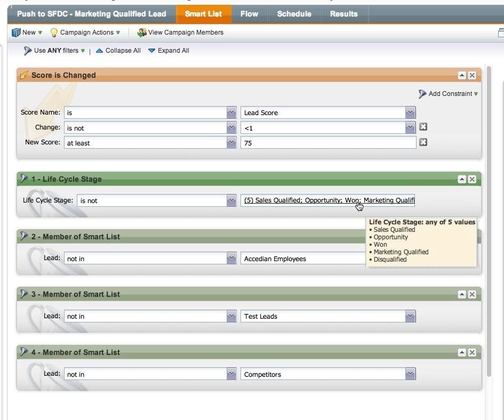This screenshot has height=420, width=504.
Task: Delete the 1 - Life Cycle Stage filter
Action: 472,179
